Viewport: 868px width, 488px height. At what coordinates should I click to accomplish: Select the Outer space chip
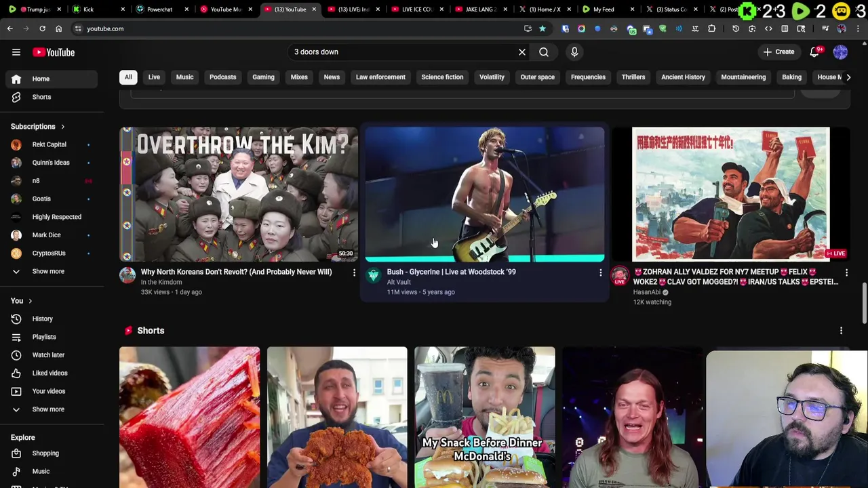537,77
